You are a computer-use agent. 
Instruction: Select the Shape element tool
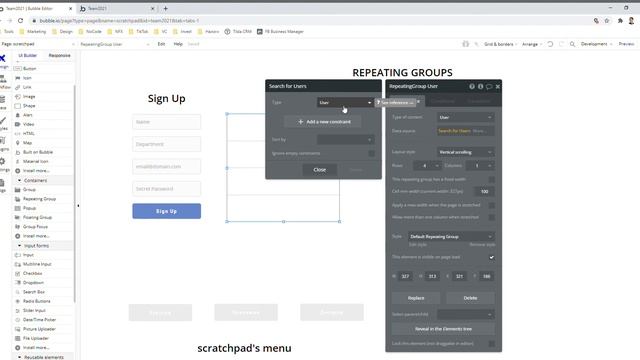click(29, 106)
